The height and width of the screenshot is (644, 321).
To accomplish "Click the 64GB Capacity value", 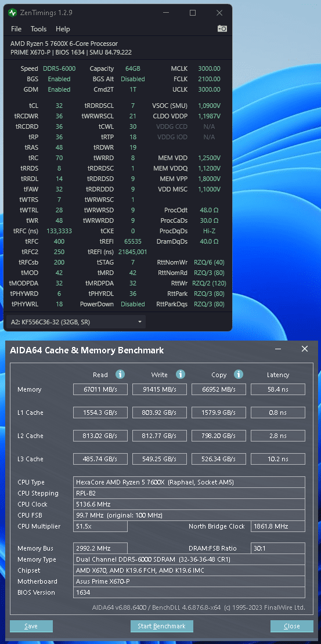I will (133, 68).
